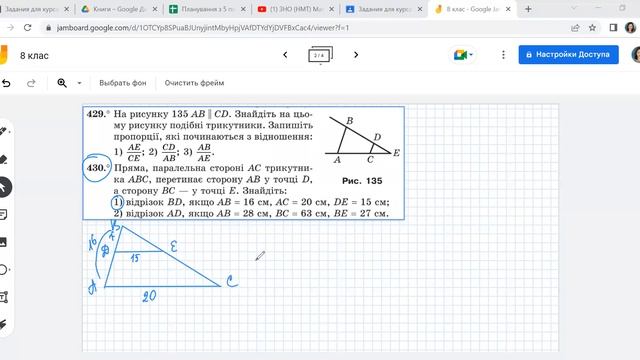Screen dimensions: 640x360
Task: Click 'Выбрать фон' to set background
Action: (x=123, y=83)
